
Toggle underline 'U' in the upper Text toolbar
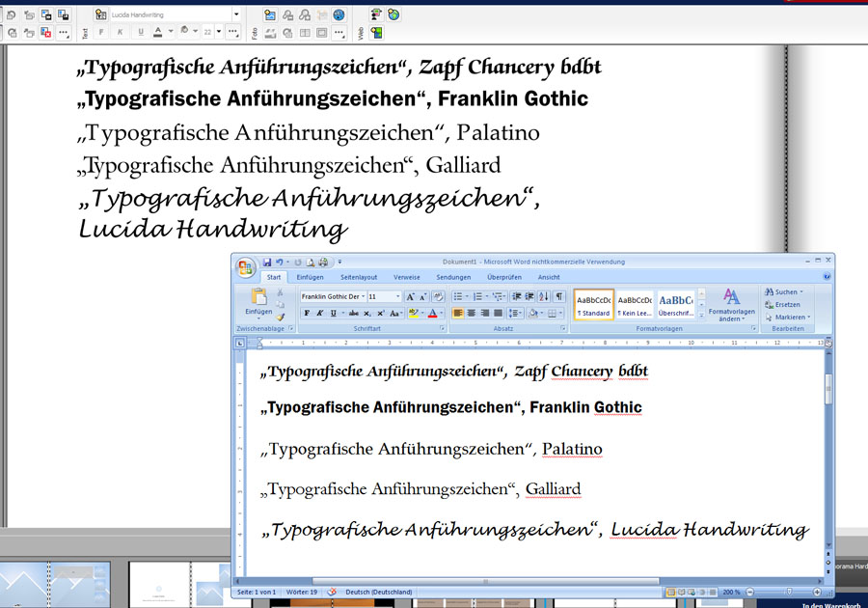[141, 32]
